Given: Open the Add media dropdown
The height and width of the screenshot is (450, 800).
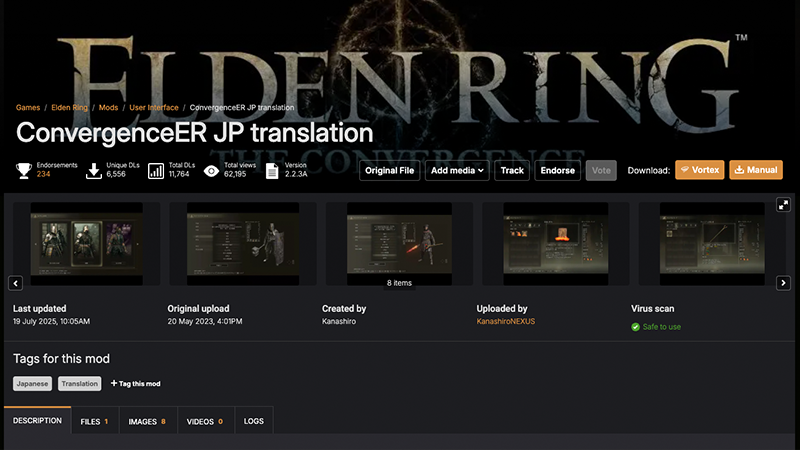Looking at the screenshot, I should [x=457, y=170].
